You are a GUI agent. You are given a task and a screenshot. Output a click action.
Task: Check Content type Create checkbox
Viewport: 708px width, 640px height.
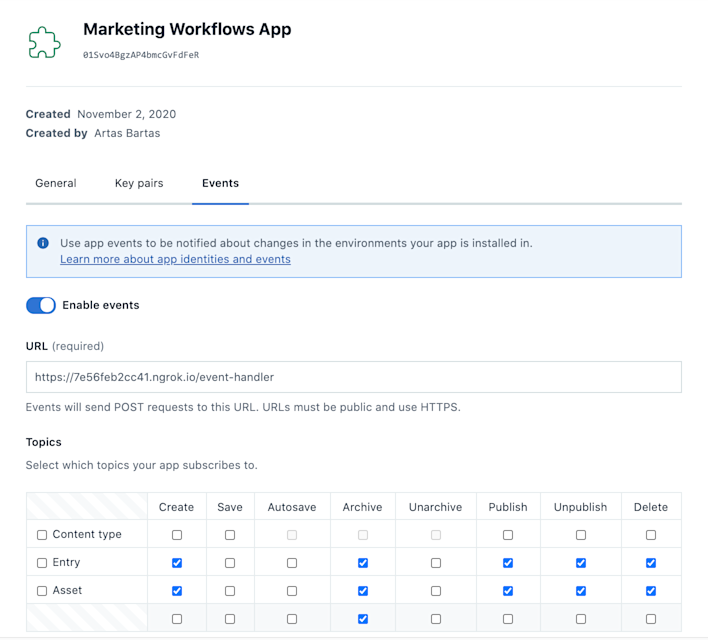point(177,535)
